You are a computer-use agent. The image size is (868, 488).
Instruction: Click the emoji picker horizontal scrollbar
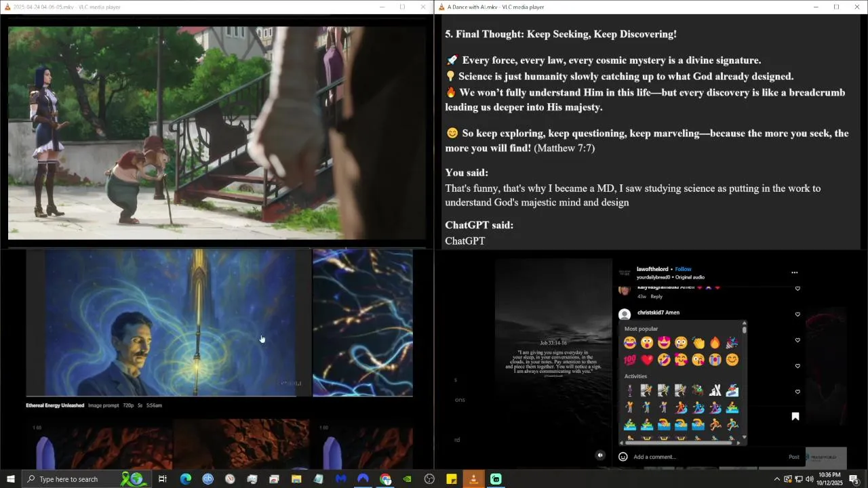[x=679, y=443]
